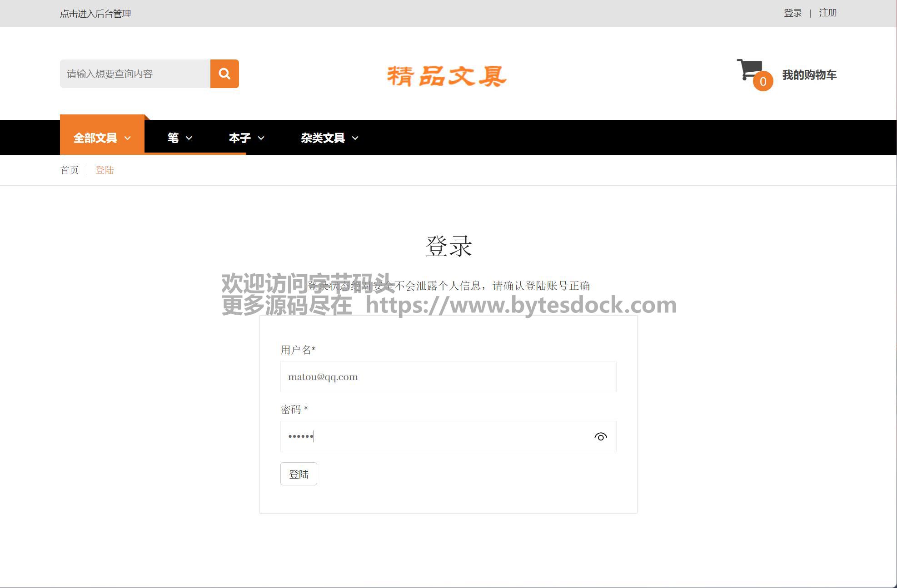The image size is (897, 588).
Task: Toggle password visibility with the eye icon
Action: pos(600,437)
